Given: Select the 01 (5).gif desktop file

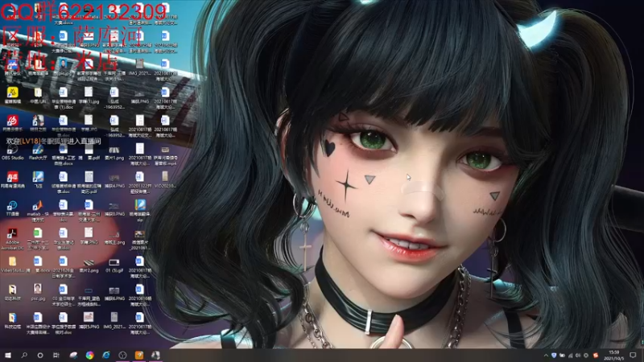Looking at the screenshot, I should point(114,265).
